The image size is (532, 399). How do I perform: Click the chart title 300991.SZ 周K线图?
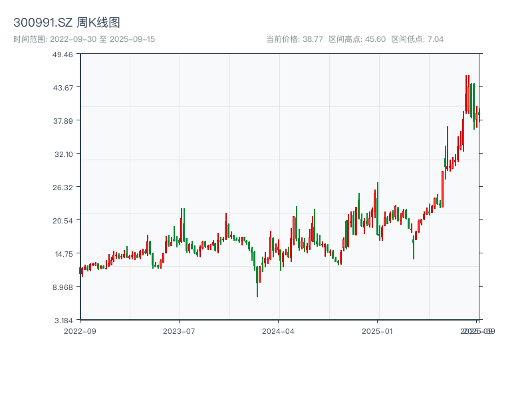point(67,23)
